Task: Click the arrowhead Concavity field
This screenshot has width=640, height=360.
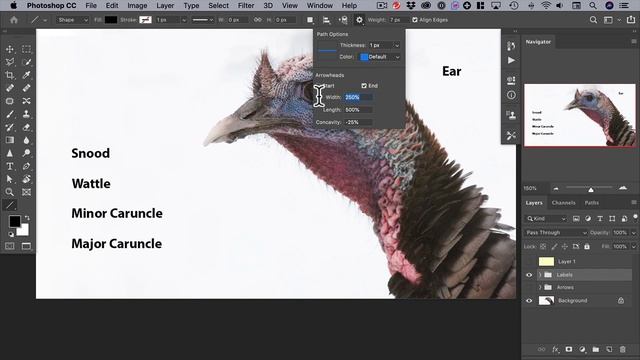Action: (358, 122)
